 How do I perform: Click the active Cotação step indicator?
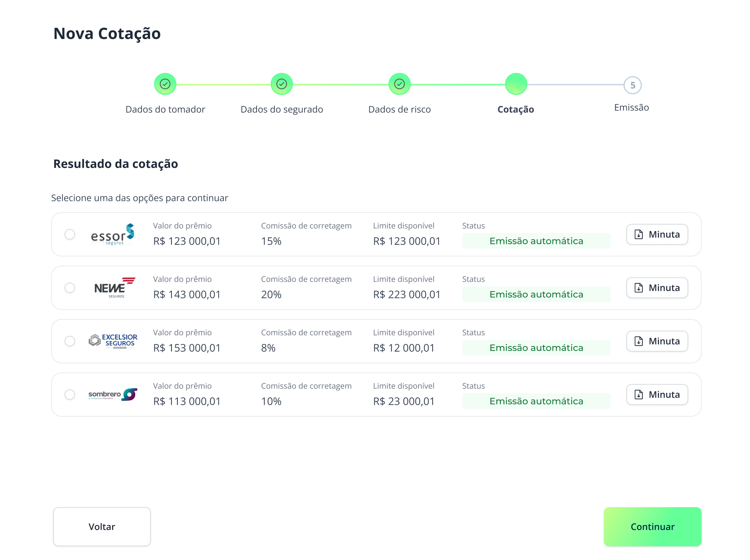tap(516, 84)
